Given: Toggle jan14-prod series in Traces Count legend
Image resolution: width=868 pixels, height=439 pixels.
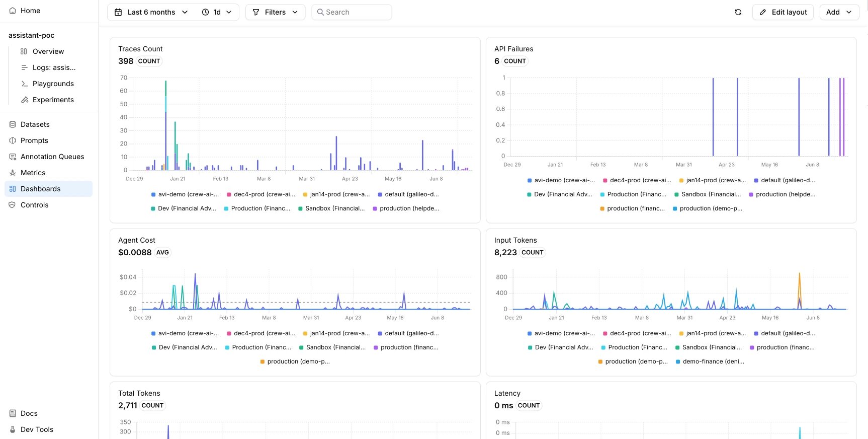Looking at the screenshot, I should [x=336, y=194].
